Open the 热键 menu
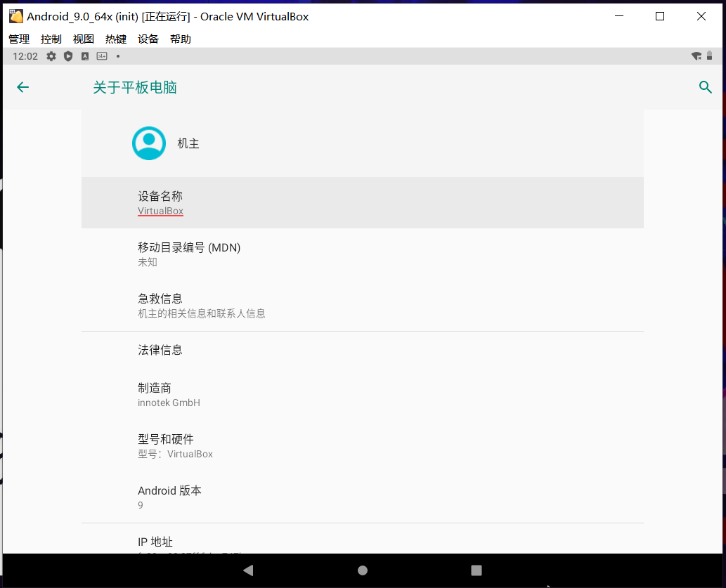 116,39
